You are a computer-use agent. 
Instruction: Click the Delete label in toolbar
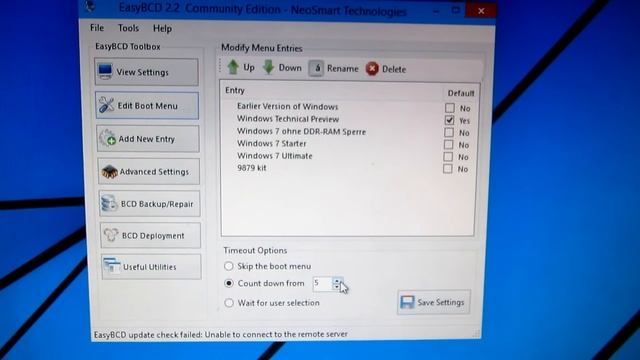point(394,69)
